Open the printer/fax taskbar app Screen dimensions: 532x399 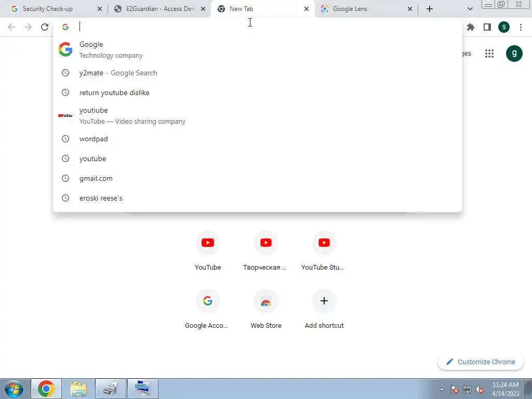[111, 389]
